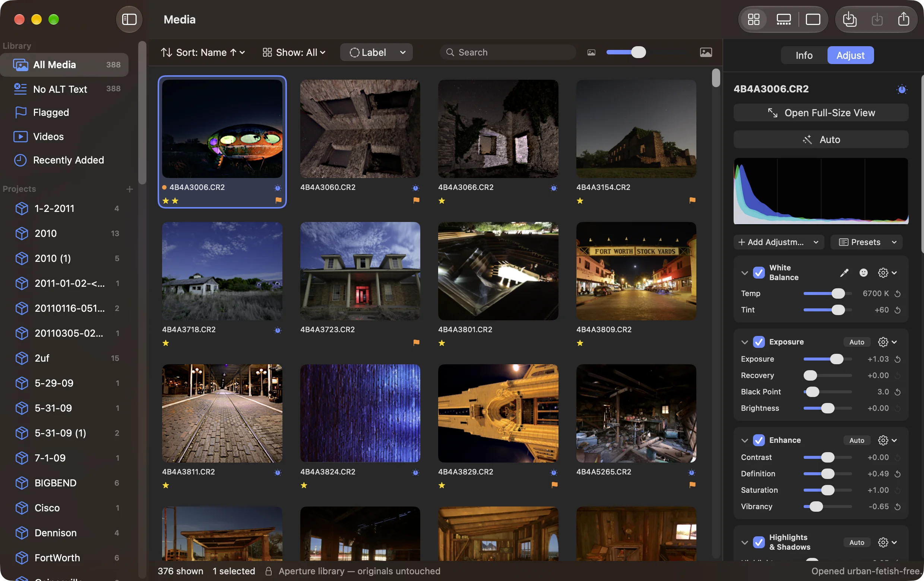Click Auto button in Enhance section

[857, 440]
